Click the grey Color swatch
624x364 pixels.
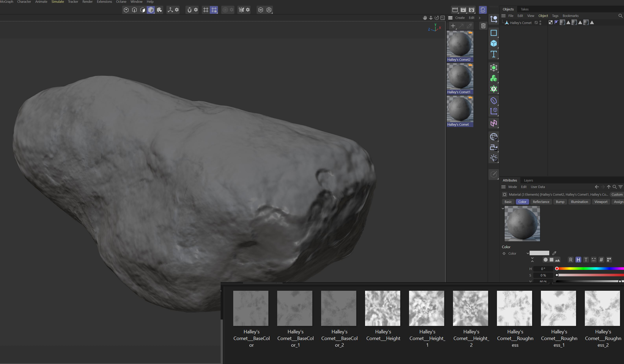pyautogui.click(x=539, y=253)
